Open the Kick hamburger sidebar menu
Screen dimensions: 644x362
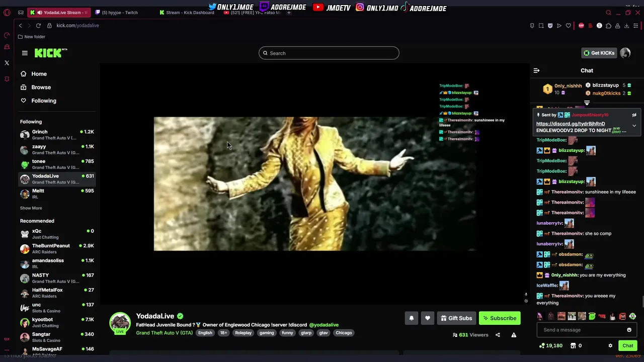click(x=25, y=53)
